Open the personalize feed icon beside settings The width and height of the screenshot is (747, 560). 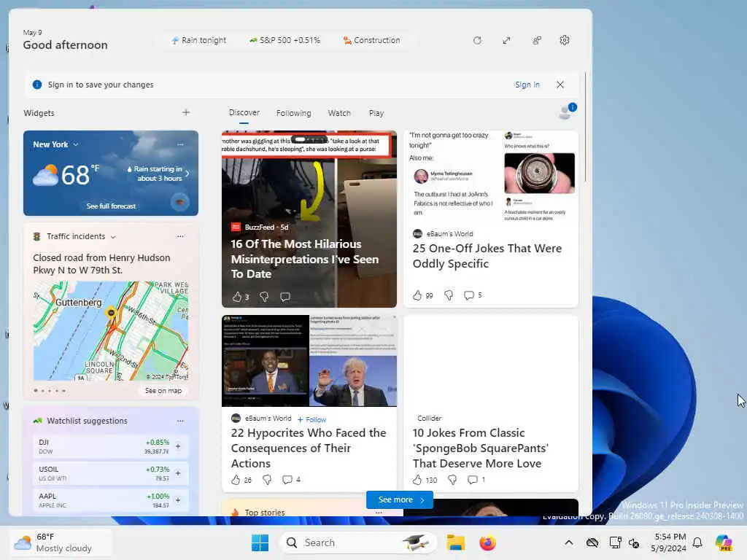[537, 41]
